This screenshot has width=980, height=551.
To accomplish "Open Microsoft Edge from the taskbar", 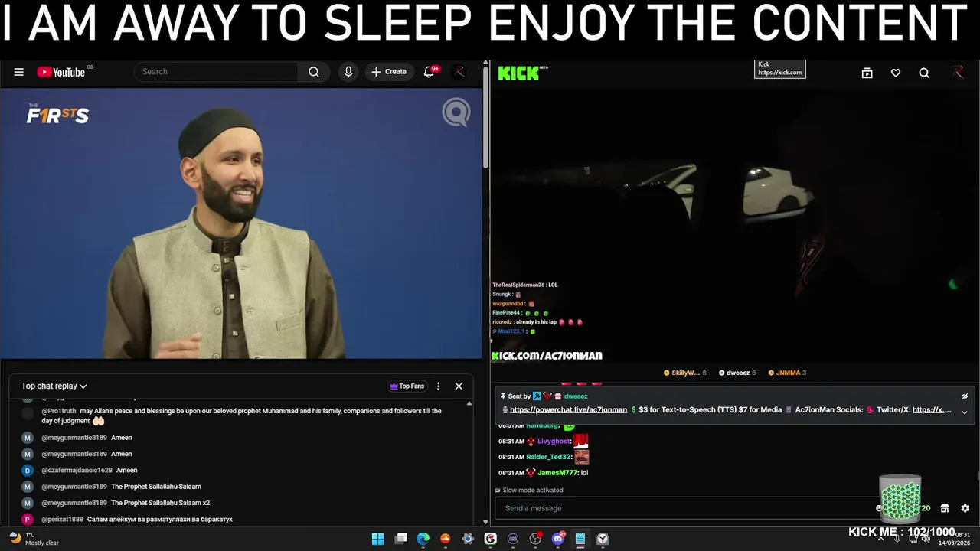I will [423, 539].
